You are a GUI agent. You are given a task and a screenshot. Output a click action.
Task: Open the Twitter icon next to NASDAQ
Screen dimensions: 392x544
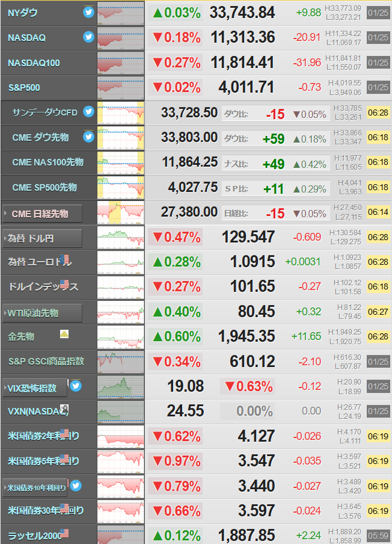tap(89, 37)
